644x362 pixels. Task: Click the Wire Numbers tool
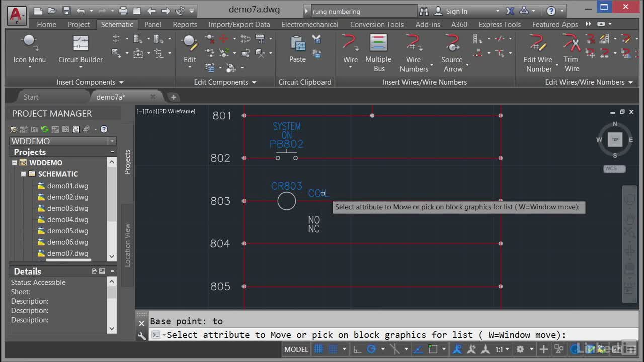pos(414,53)
